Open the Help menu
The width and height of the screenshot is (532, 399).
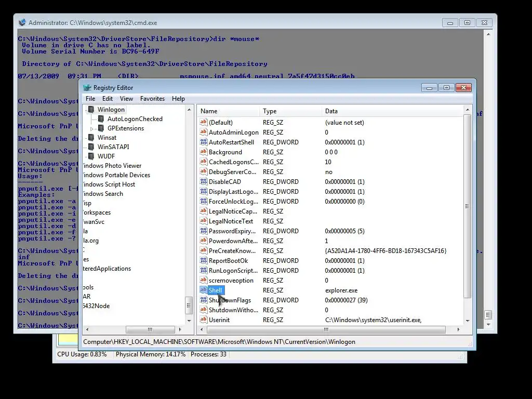click(x=178, y=99)
